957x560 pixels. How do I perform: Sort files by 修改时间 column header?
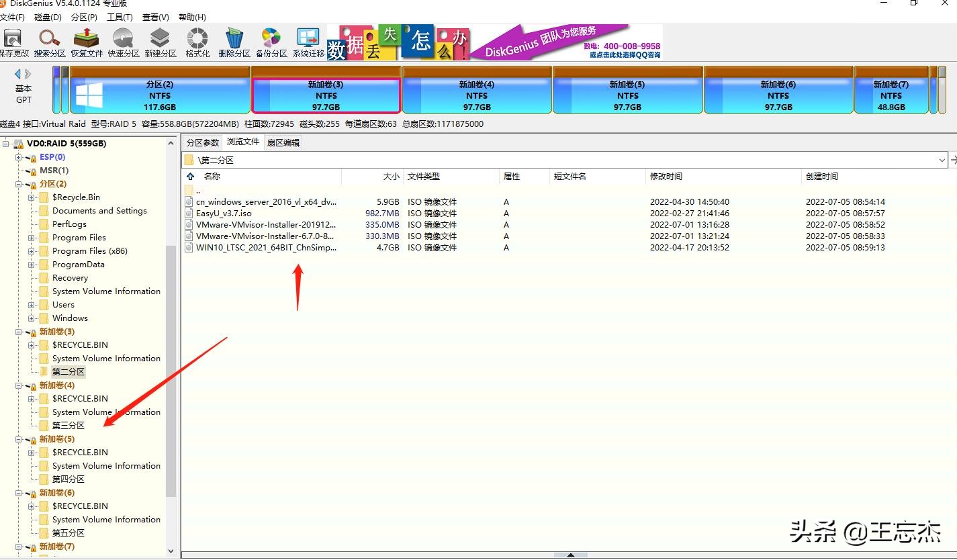666,177
